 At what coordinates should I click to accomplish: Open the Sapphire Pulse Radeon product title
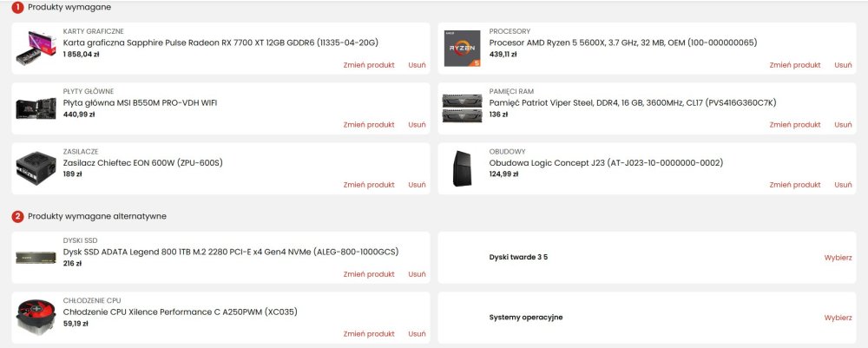click(x=220, y=43)
